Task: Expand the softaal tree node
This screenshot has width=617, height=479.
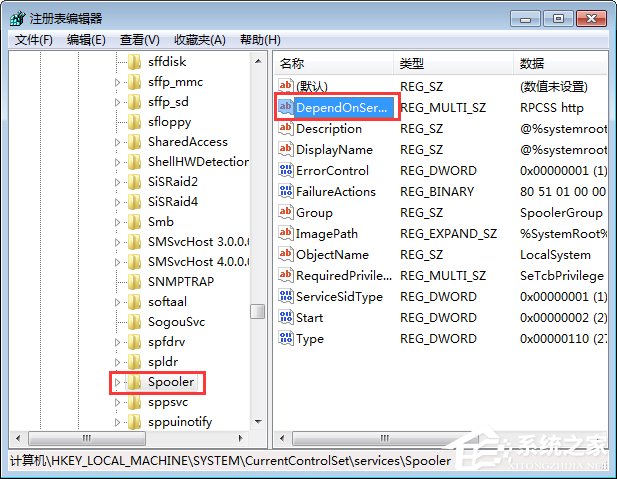Action: (117, 302)
